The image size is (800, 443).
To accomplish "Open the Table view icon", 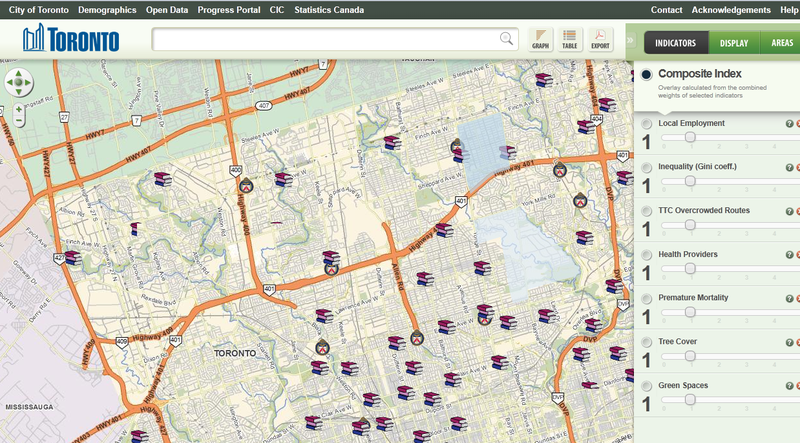I will point(570,39).
